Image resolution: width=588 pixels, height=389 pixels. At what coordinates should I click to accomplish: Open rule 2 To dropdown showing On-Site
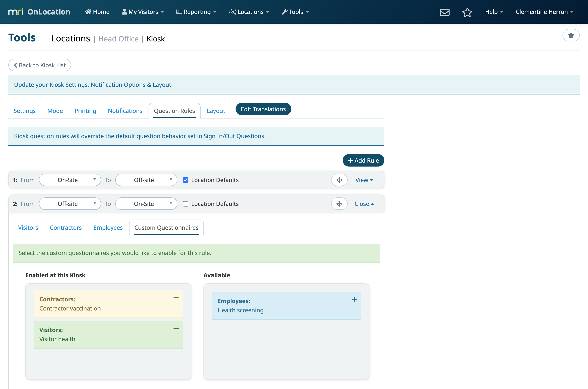pos(146,204)
